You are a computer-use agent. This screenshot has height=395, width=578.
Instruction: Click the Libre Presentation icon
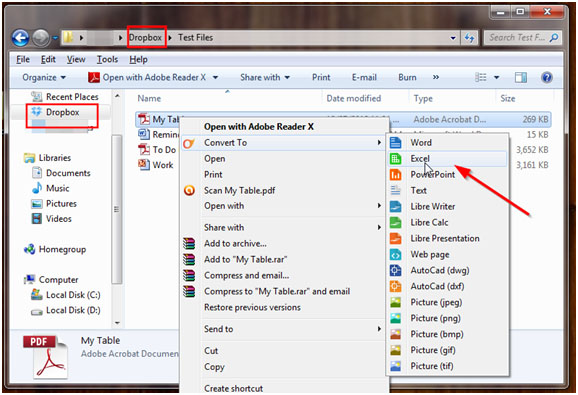(395, 238)
